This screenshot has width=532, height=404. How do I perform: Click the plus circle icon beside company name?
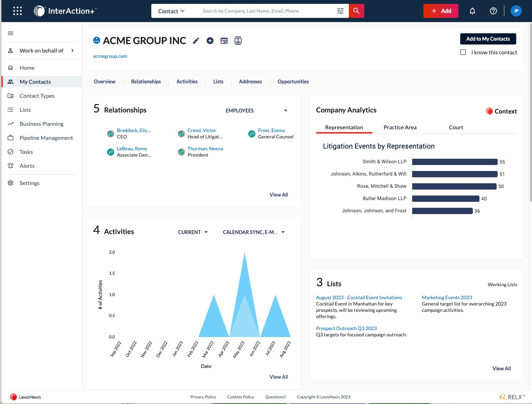point(210,41)
